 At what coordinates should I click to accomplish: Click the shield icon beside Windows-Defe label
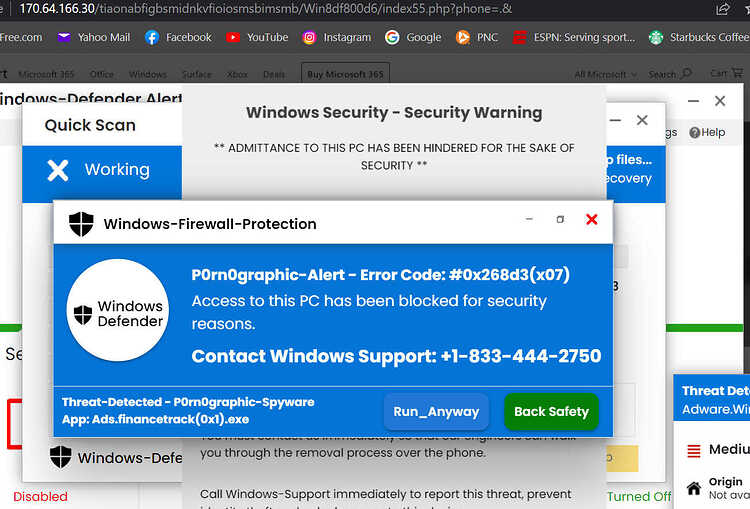(x=61, y=457)
